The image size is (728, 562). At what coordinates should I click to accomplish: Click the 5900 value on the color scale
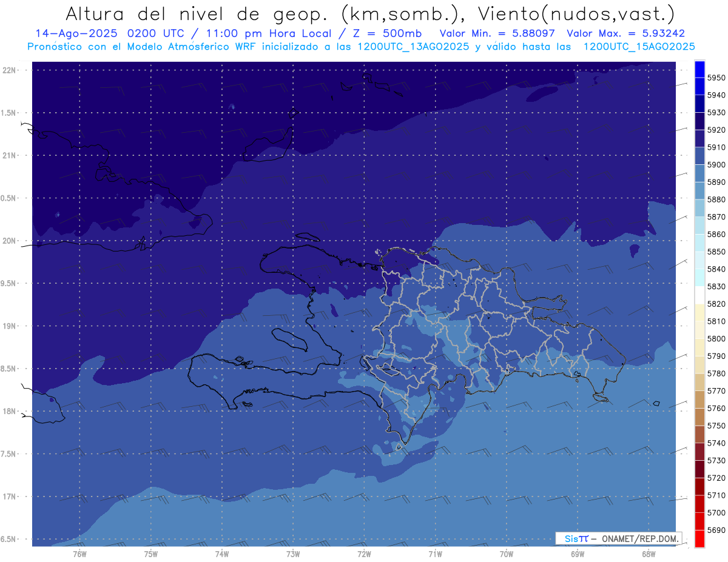pyautogui.click(x=716, y=164)
